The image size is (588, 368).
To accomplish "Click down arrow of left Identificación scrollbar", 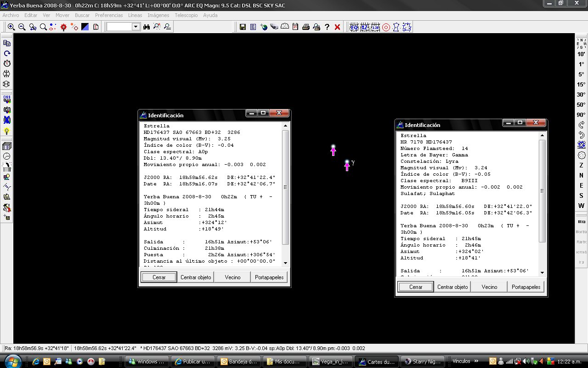I will click(x=286, y=263).
